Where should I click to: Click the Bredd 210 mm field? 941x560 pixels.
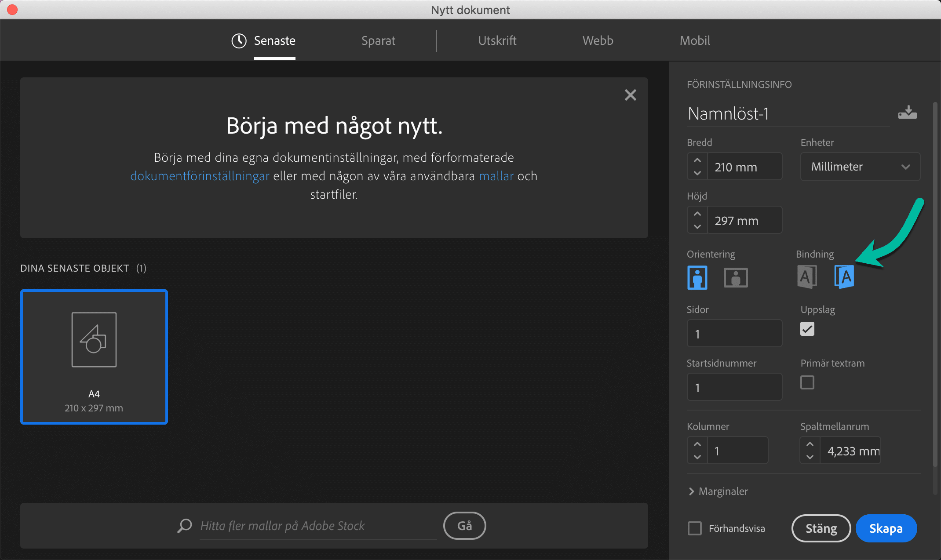(744, 167)
